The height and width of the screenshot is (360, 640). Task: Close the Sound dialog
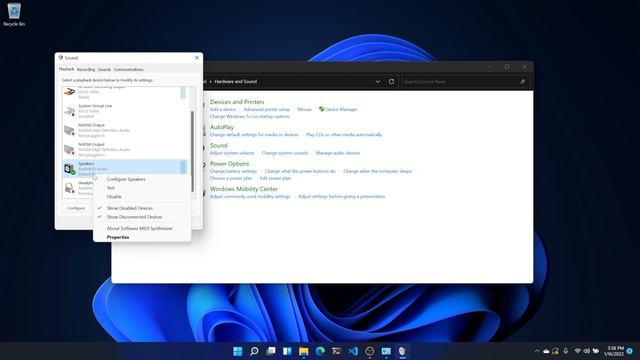coord(197,58)
